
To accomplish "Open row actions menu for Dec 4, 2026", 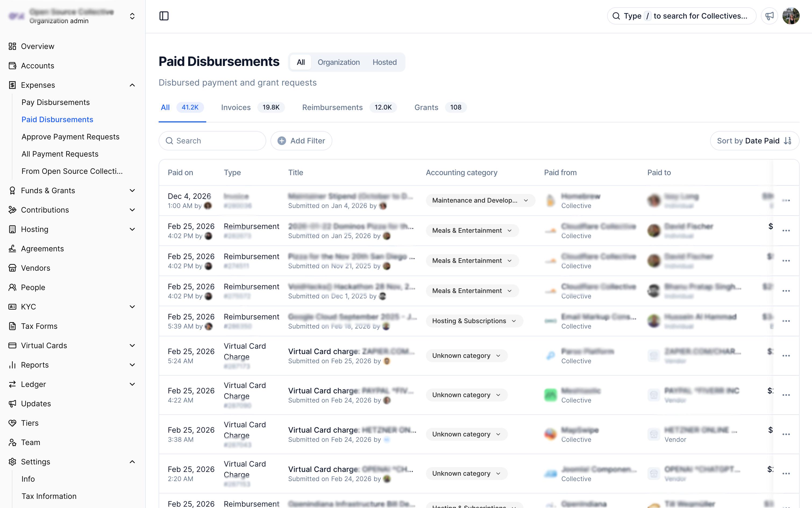I will (x=786, y=200).
